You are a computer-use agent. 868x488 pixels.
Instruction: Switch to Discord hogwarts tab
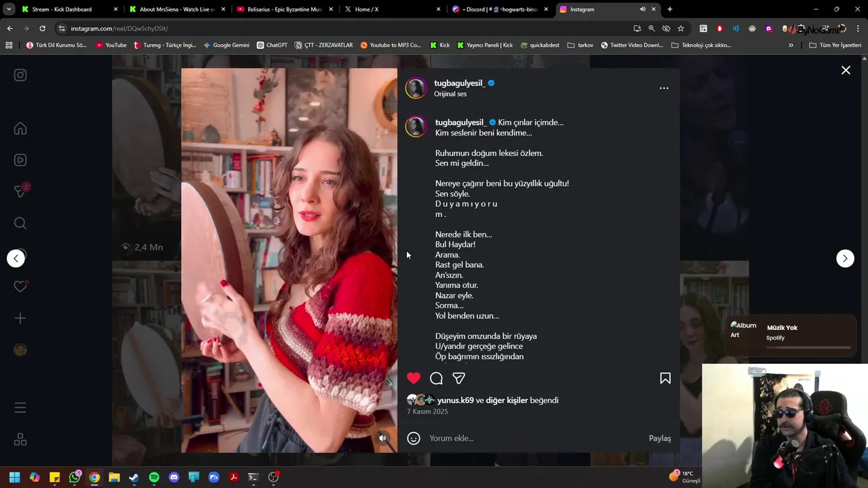coord(499,9)
